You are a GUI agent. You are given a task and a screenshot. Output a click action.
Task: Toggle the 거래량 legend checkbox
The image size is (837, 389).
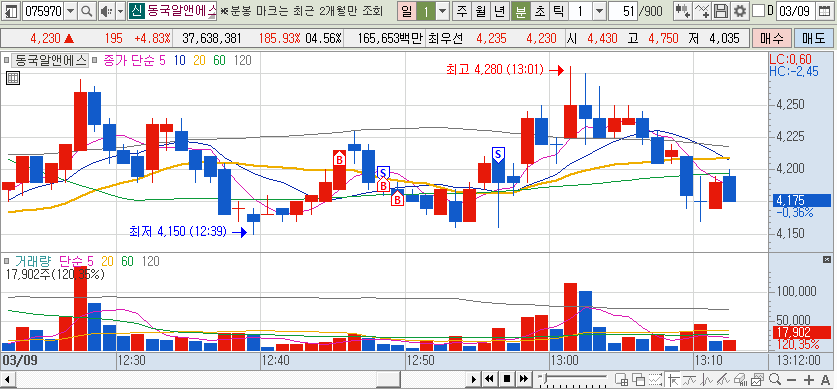tap(6, 261)
